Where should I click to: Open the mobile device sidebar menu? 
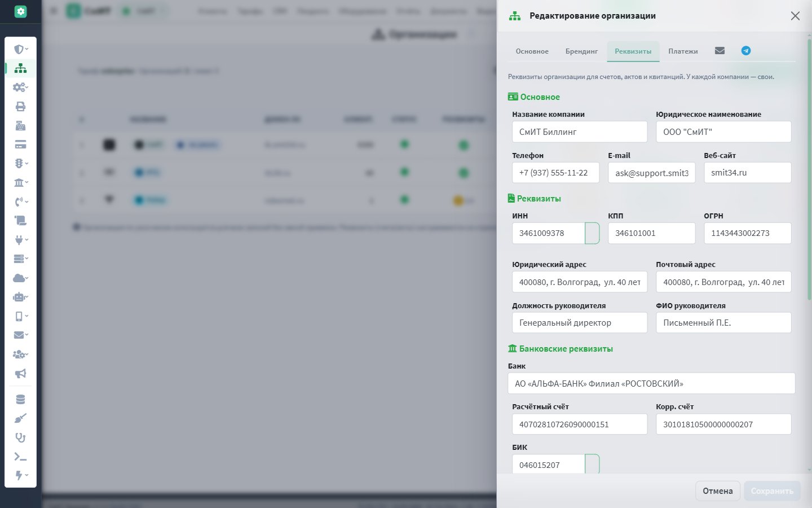[x=20, y=316]
